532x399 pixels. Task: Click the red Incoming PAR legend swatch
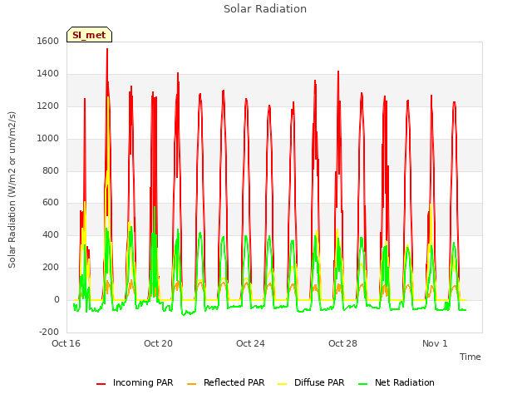point(101,384)
